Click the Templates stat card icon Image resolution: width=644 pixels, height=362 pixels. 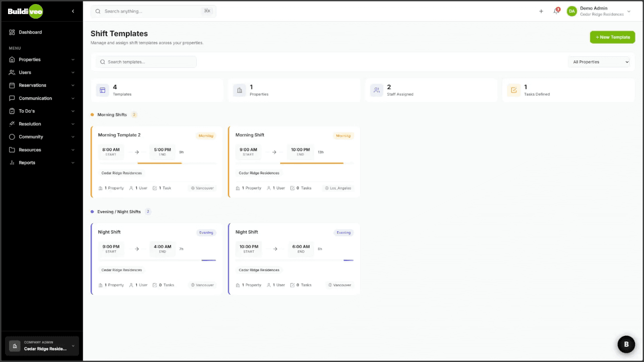[x=103, y=90]
